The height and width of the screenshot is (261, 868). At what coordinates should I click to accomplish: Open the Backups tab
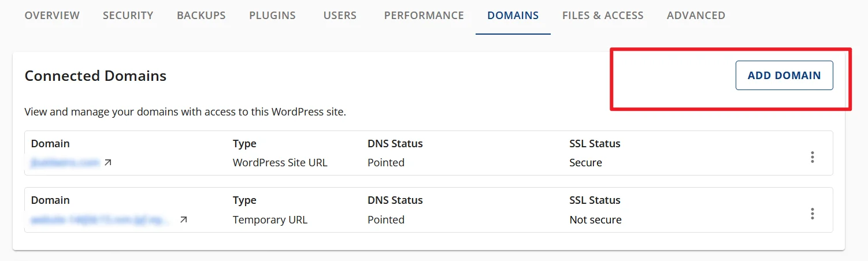point(201,16)
